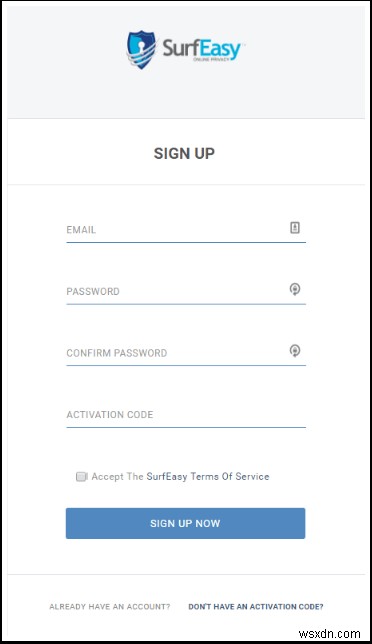Click the EMAIL placeholder label
Viewport: 372px width, 644px height.
click(x=81, y=230)
